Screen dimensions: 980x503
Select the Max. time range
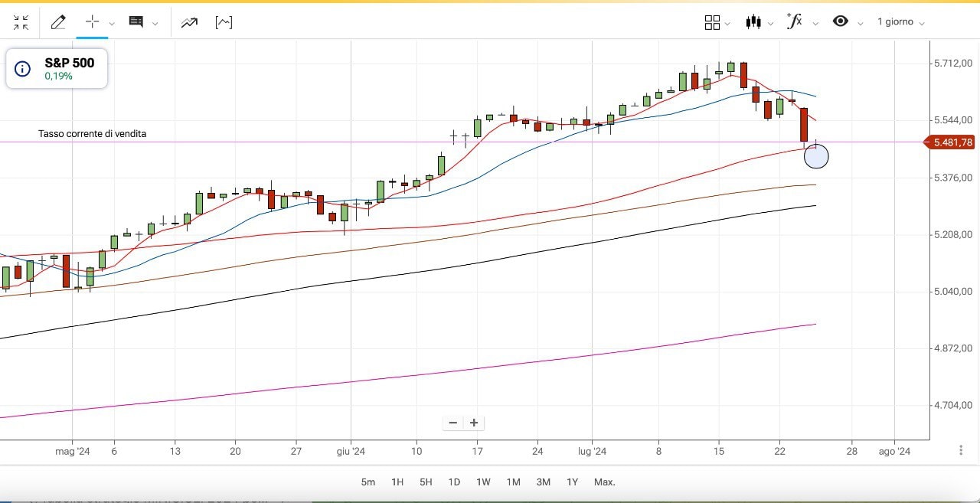pos(604,482)
